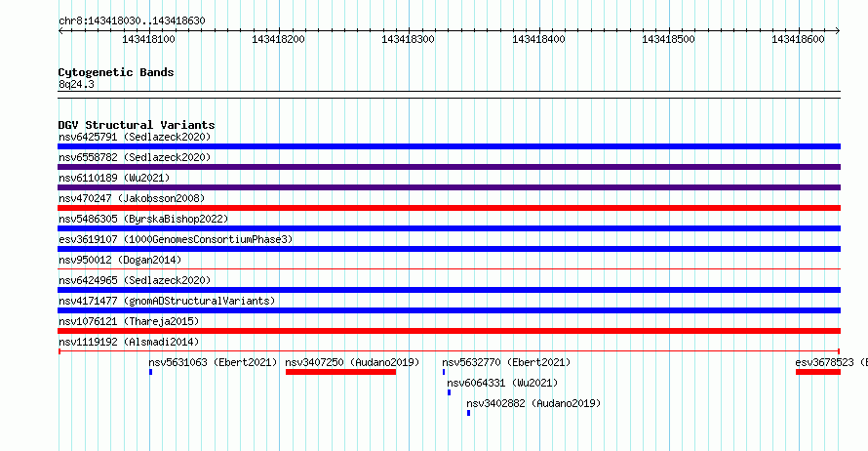The image size is (868, 451).
Task: Click the nsv950012 (Dogan2014) label
Action: pyautogui.click(x=120, y=260)
